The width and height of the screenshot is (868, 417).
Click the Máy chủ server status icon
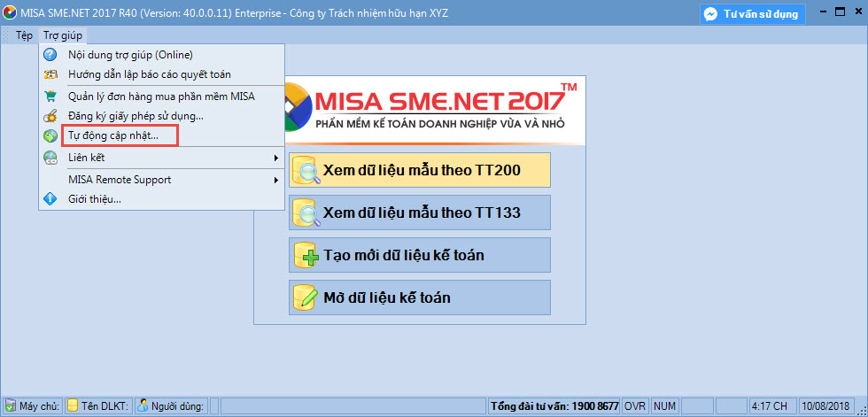click(10, 406)
